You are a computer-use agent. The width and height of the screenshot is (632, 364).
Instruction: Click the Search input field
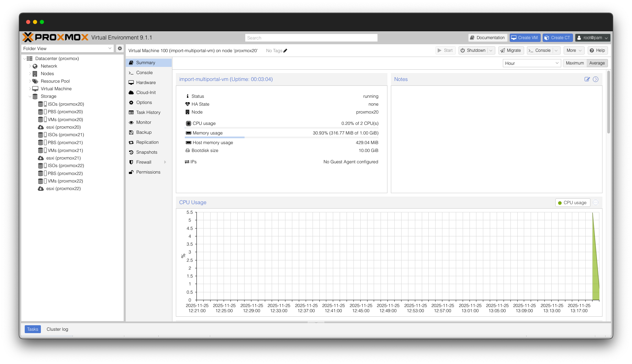point(311,38)
